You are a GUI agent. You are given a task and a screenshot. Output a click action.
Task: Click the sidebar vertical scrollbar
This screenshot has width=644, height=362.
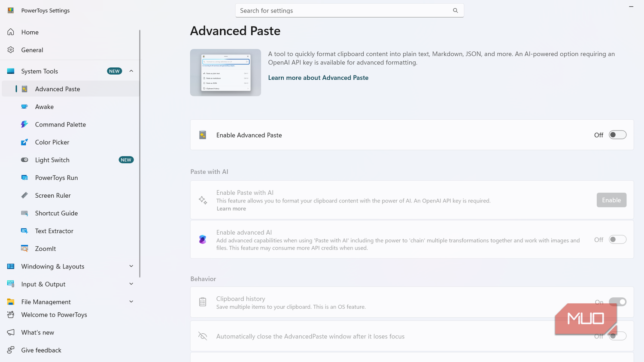(x=140, y=154)
